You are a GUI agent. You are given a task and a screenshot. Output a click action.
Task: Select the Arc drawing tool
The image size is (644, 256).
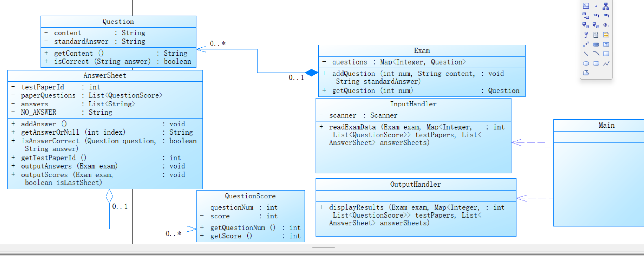point(596,54)
